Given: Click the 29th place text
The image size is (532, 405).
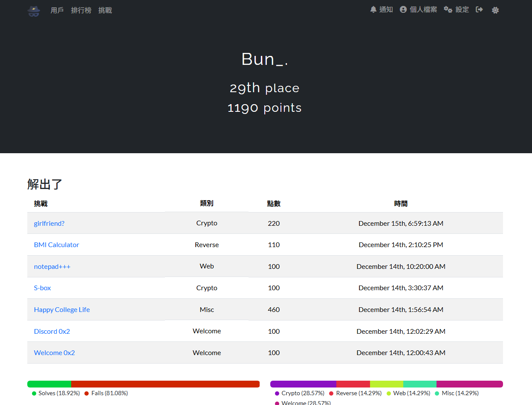Looking at the screenshot, I should pyautogui.click(x=265, y=88).
